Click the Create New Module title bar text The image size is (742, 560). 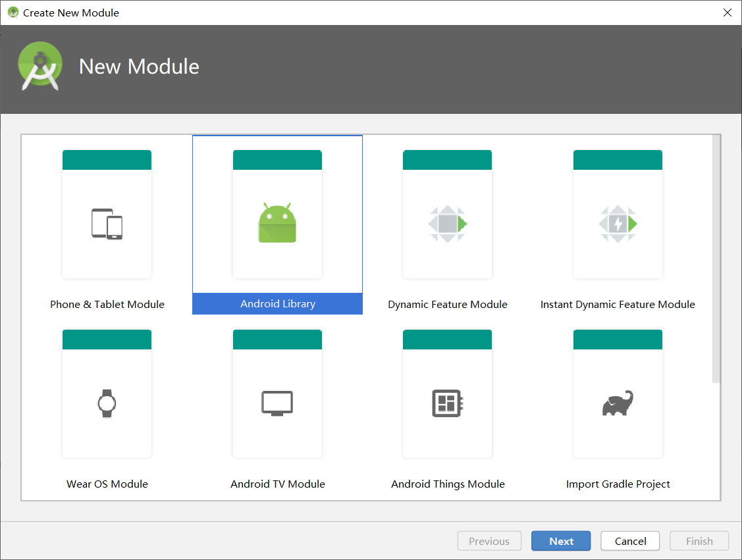(x=71, y=13)
